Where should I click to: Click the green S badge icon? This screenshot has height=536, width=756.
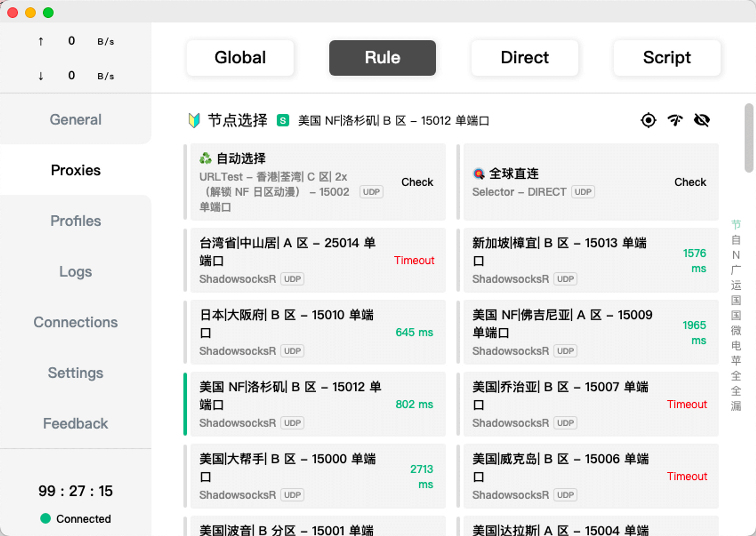(283, 120)
